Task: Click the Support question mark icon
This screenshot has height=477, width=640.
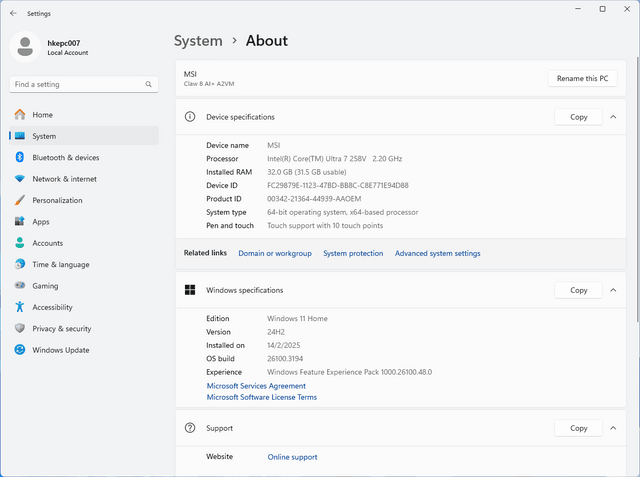Action: [x=190, y=428]
